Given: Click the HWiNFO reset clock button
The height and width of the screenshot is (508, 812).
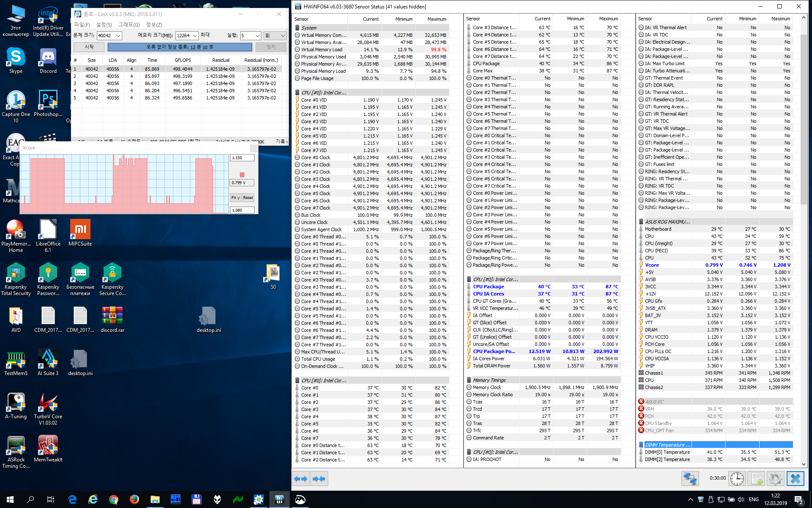Looking at the screenshot, I should [x=737, y=479].
